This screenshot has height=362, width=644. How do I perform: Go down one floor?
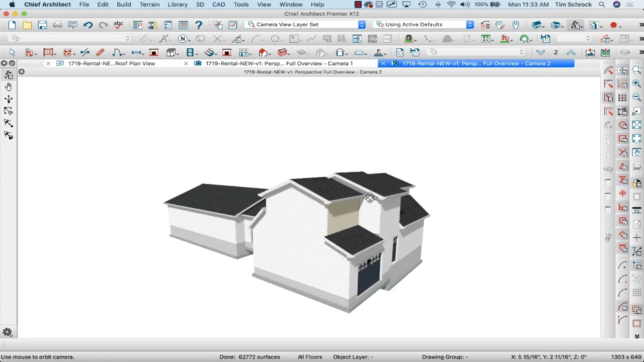click(540, 52)
